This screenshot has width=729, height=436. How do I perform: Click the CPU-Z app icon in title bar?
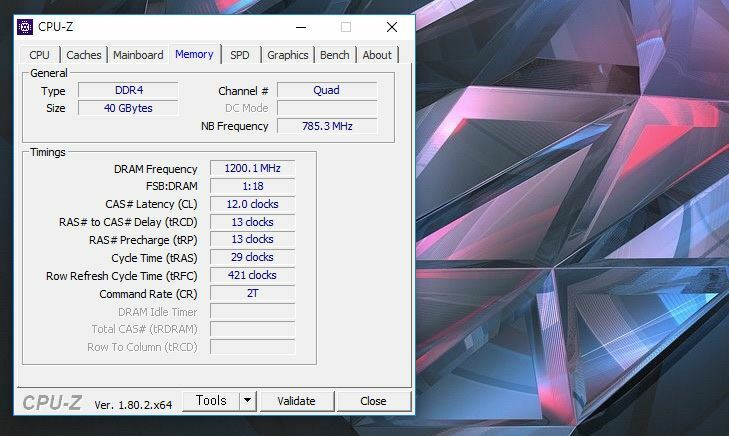click(25, 27)
